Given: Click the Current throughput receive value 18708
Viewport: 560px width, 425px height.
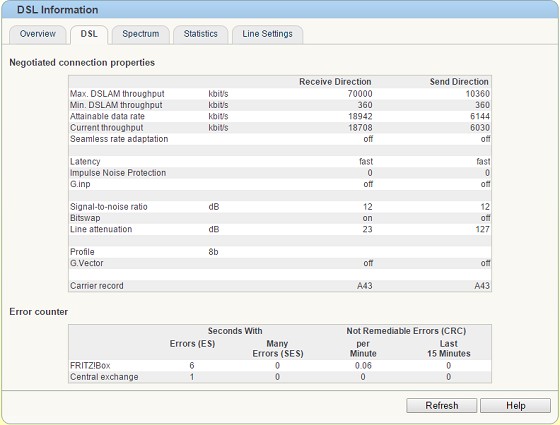Looking at the screenshot, I should 360,128.
